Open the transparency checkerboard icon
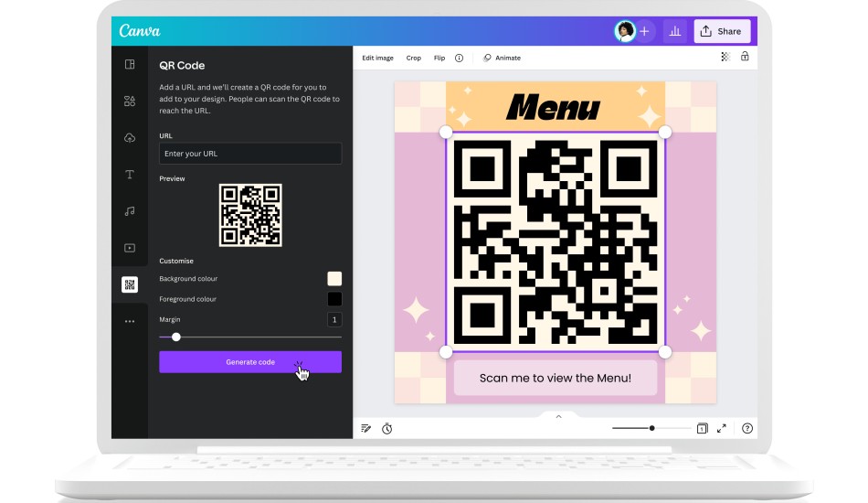Image resolution: width=868 pixels, height=503 pixels. (x=725, y=57)
